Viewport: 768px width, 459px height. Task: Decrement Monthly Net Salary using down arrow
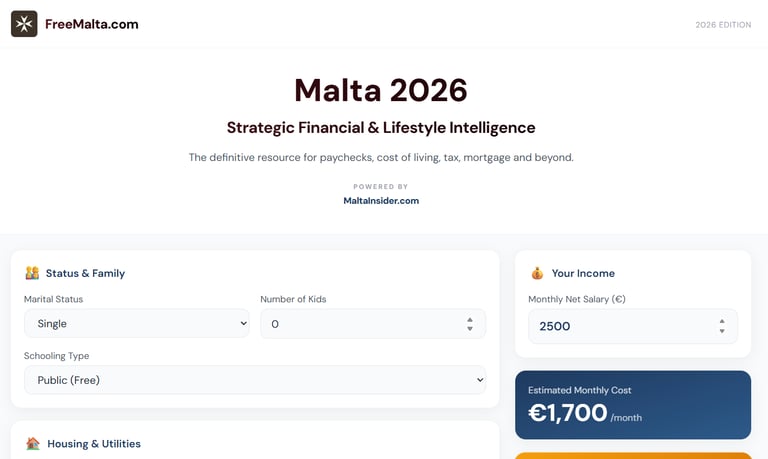(x=722, y=330)
